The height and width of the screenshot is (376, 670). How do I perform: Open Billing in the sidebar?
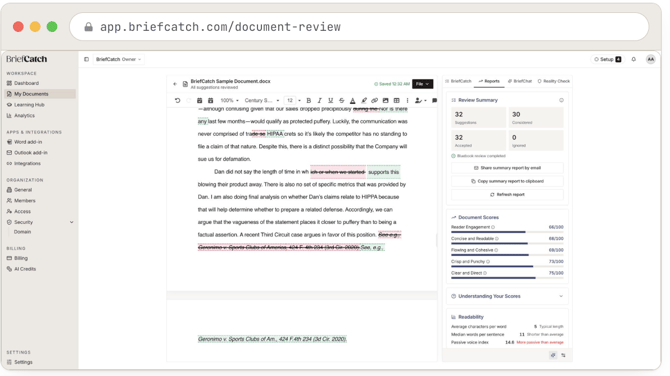click(x=41, y=258)
